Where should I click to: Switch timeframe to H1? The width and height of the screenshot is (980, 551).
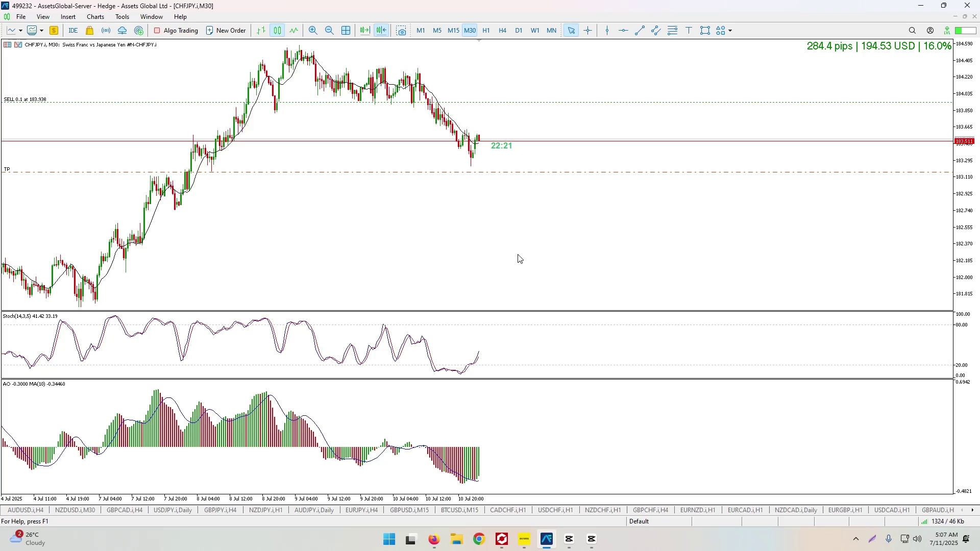coord(486,31)
